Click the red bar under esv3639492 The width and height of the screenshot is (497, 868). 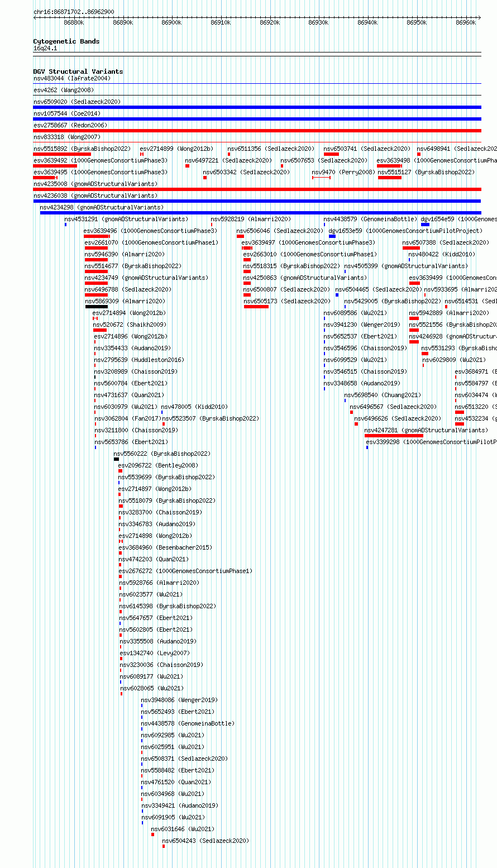click(x=55, y=166)
